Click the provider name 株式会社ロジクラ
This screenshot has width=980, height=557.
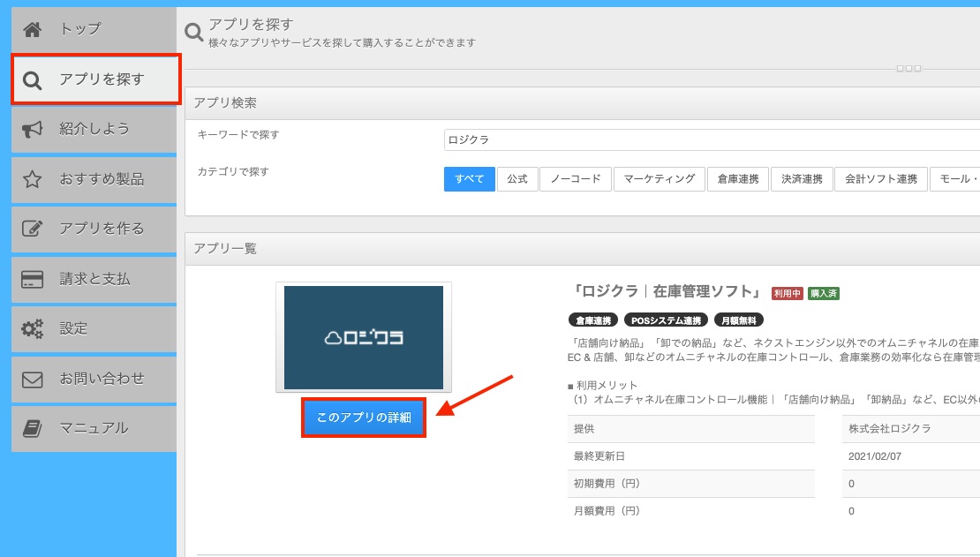[x=889, y=429]
